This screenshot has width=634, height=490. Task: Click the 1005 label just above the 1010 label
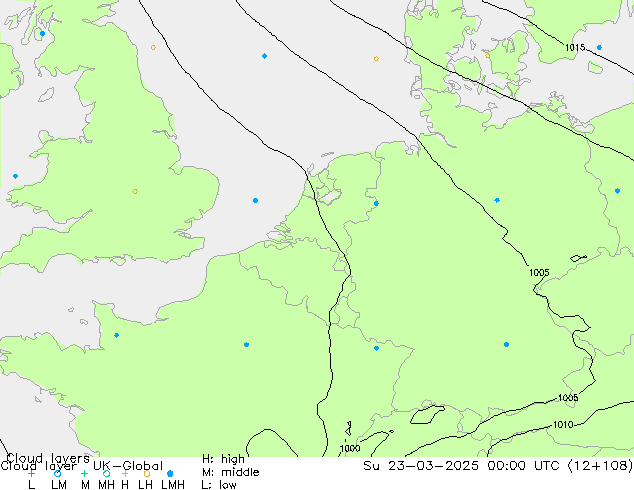click(568, 398)
